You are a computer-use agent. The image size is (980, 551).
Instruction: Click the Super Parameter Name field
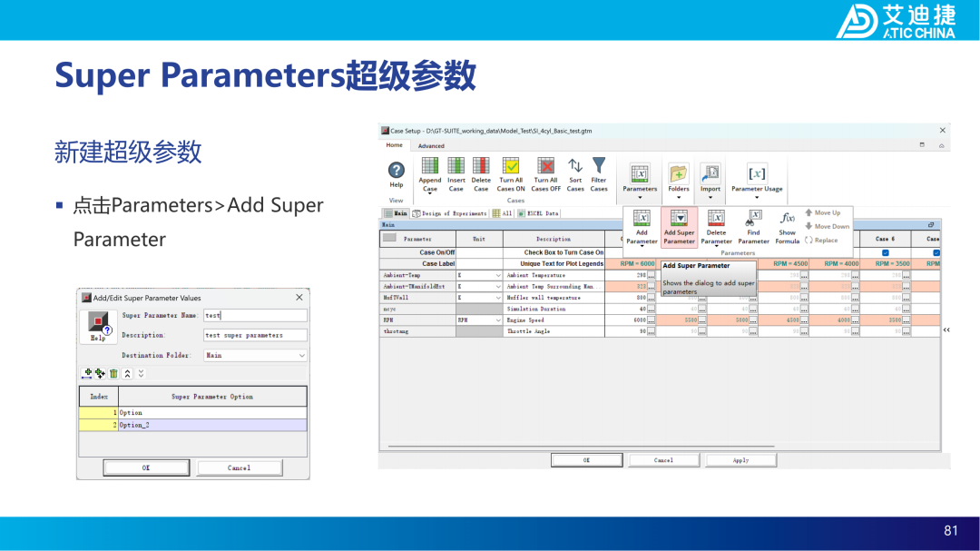(255, 315)
